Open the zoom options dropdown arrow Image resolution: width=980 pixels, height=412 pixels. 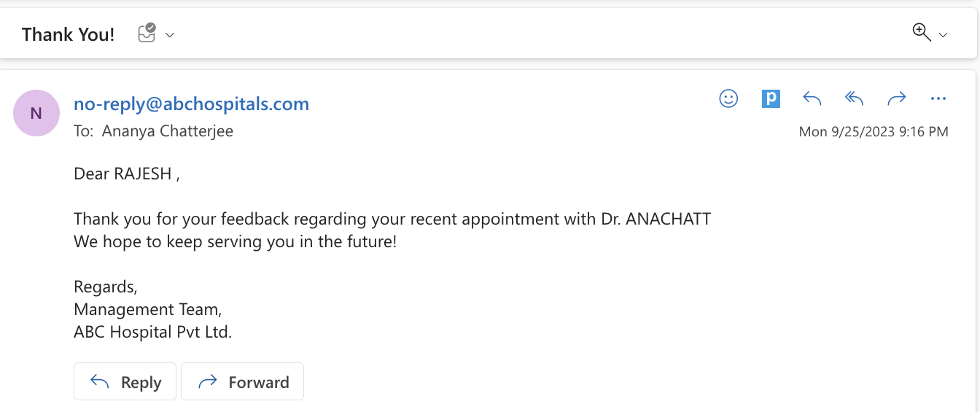coord(943,35)
